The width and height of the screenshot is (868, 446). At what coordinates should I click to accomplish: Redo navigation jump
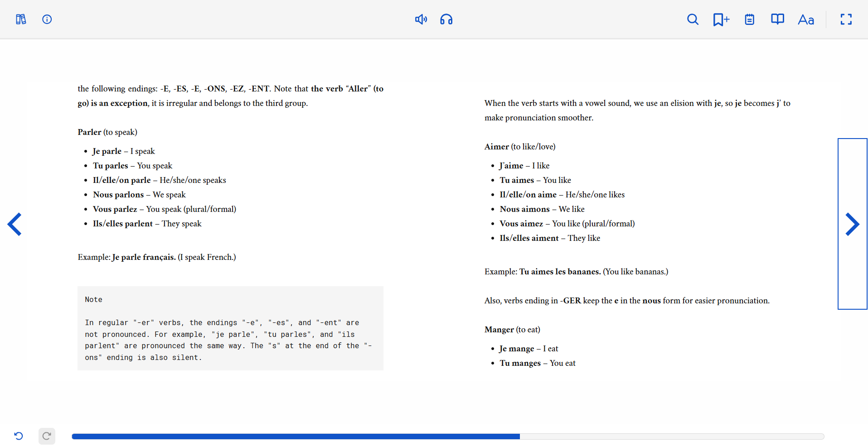point(47,436)
